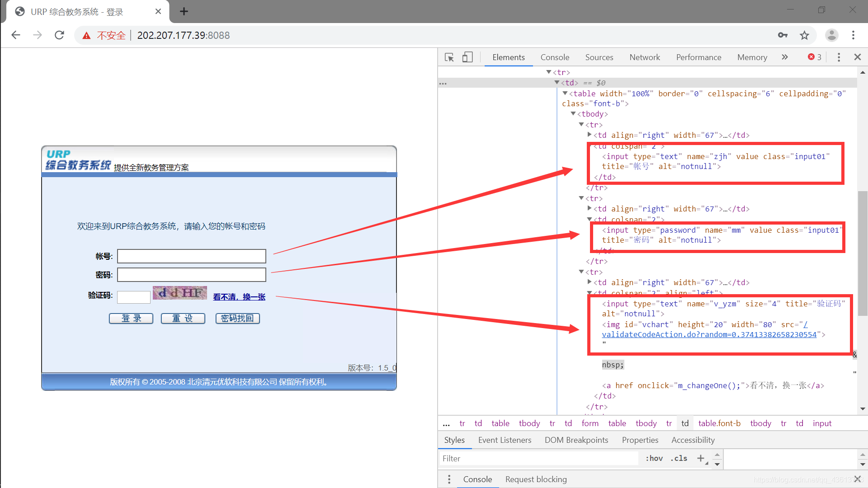Open the saved passwords key icon
Image resolution: width=868 pixels, height=488 pixels.
(x=783, y=35)
